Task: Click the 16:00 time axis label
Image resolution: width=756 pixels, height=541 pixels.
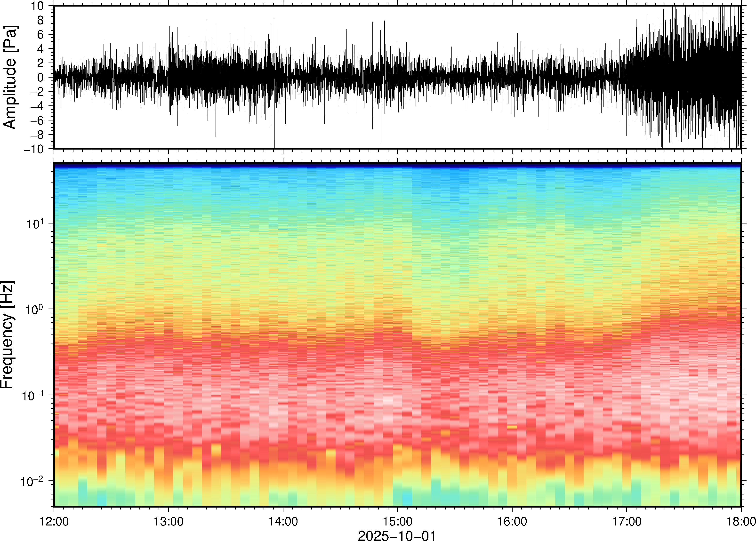Action: point(512,521)
